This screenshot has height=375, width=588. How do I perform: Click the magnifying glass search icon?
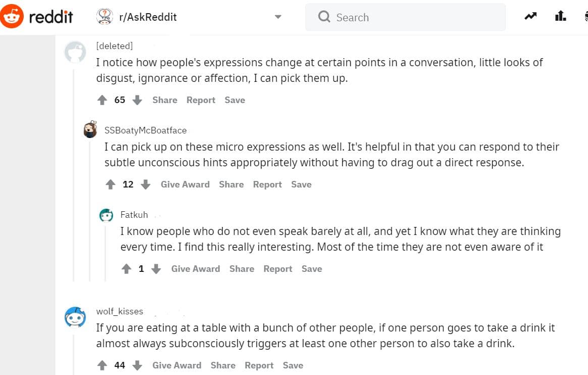(324, 17)
